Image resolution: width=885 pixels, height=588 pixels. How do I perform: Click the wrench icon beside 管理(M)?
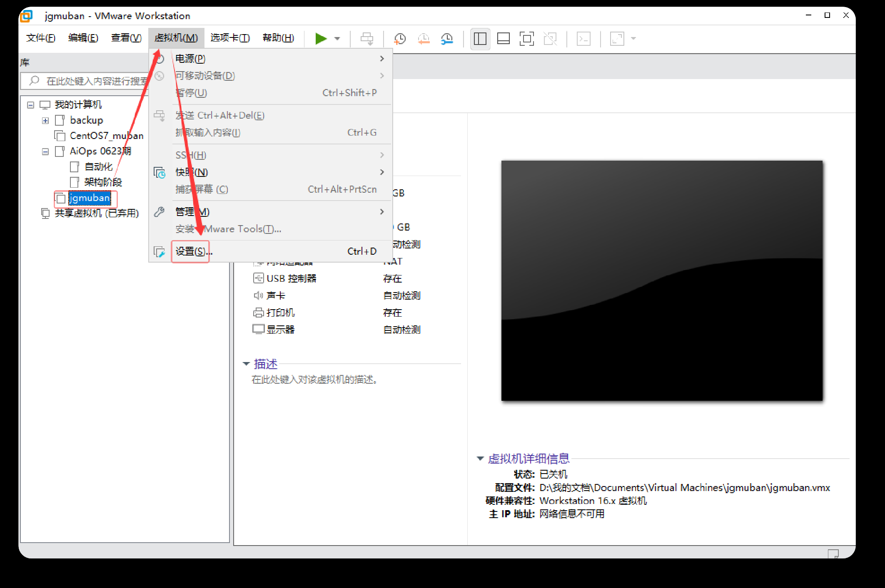[x=160, y=212]
